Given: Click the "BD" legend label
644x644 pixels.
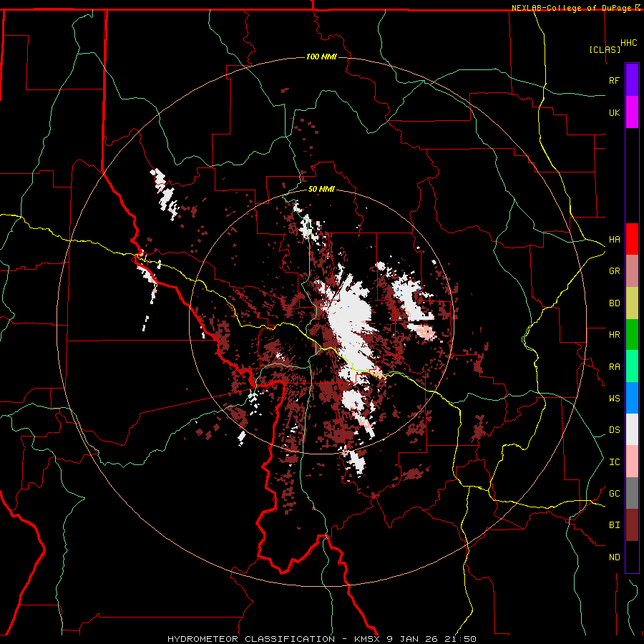Looking at the screenshot, I should [x=614, y=303].
